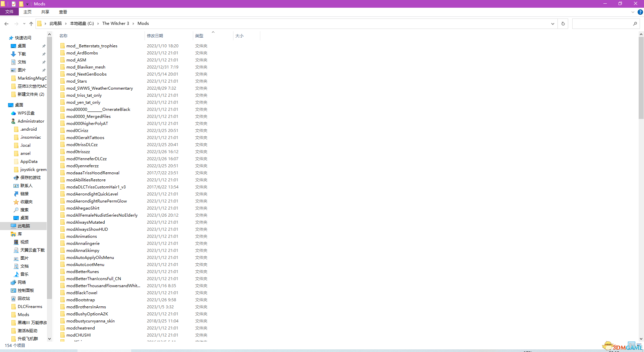644x352 pixels.
Task: Open WPS云盘 in the navigation pane
Action: [26, 113]
